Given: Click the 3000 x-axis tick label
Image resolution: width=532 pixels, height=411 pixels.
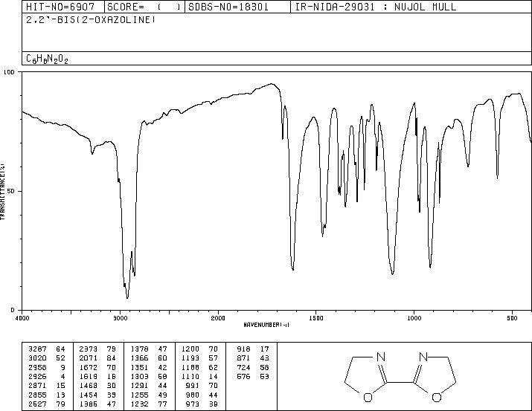Looking at the screenshot, I should (120, 318).
